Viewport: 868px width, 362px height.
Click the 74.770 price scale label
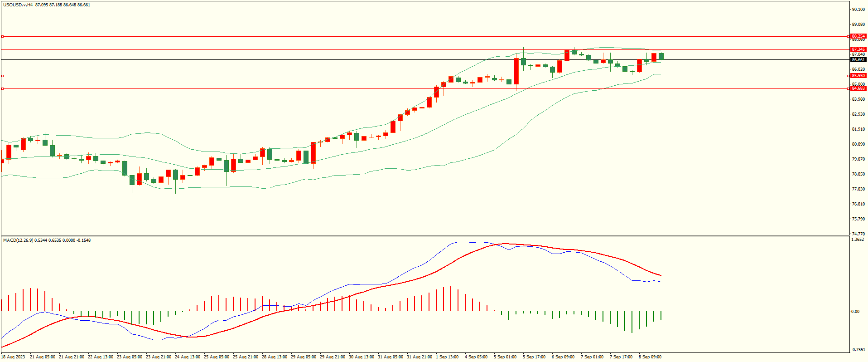coord(858,234)
